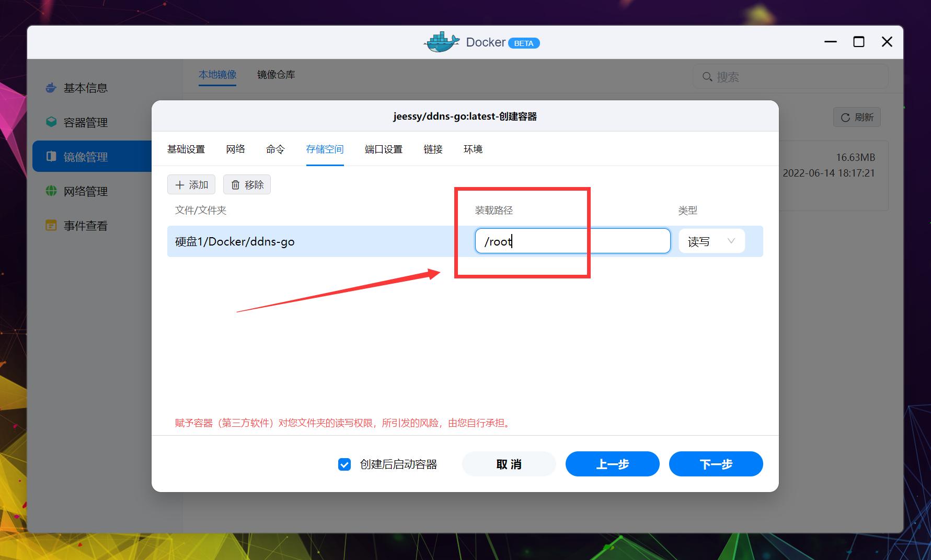Switch to the 镜像仓库 tab
Viewport: 931px width, 560px height.
click(x=275, y=74)
